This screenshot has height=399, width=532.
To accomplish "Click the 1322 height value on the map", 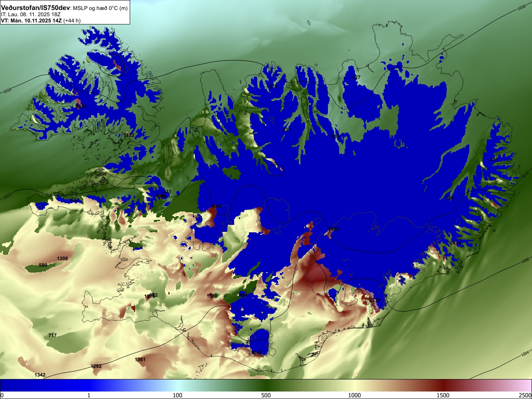I will (x=129, y=135).
